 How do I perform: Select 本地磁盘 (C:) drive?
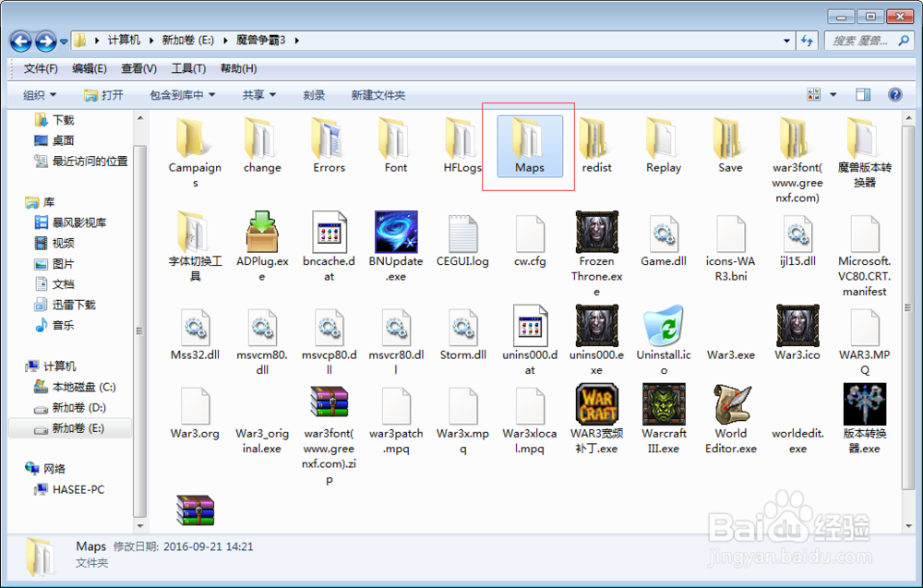75,388
